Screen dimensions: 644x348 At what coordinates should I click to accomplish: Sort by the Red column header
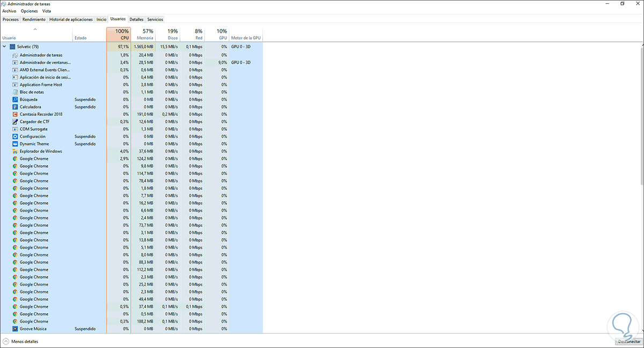tap(192, 34)
